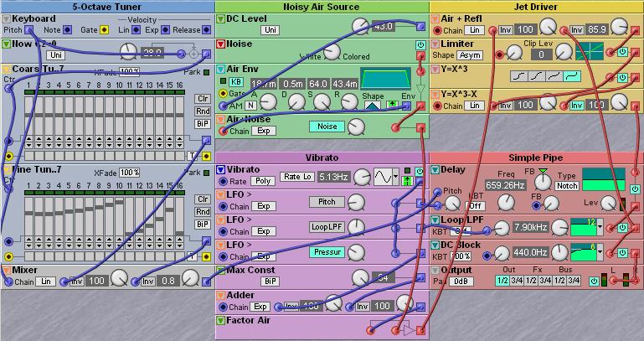644x341 pixels.
Task: Click the Air Env green output polarity arrow
Action: click(391, 106)
